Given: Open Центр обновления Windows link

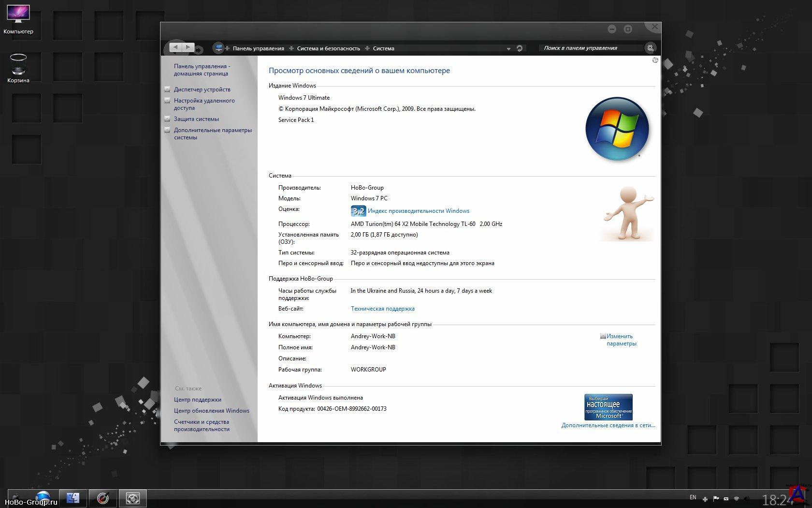Looking at the screenshot, I should [212, 411].
